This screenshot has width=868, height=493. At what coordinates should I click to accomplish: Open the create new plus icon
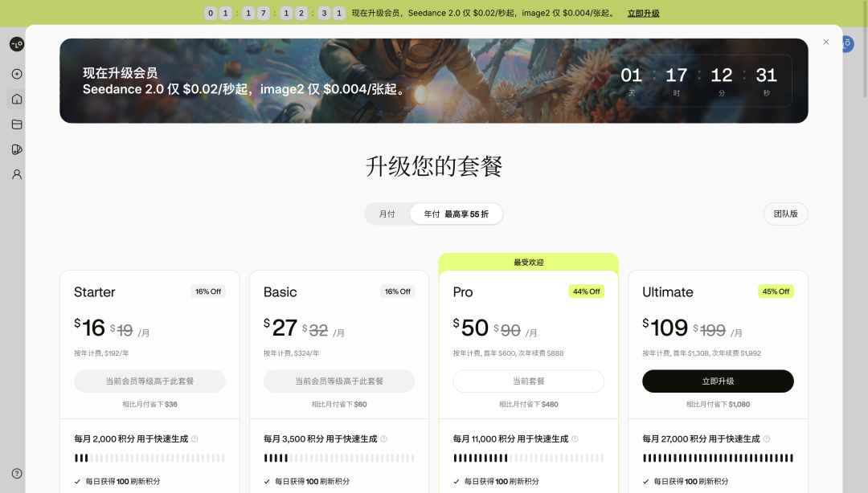coord(17,74)
